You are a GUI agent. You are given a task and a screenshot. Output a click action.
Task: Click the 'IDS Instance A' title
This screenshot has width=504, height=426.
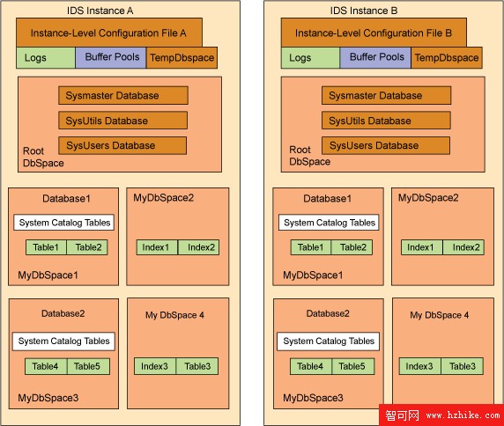coord(100,11)
